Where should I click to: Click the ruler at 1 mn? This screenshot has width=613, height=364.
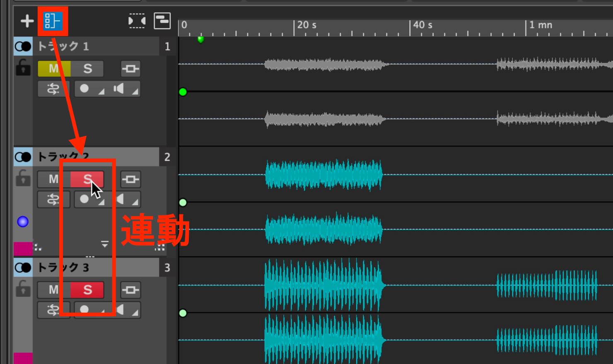coord(541,25)
